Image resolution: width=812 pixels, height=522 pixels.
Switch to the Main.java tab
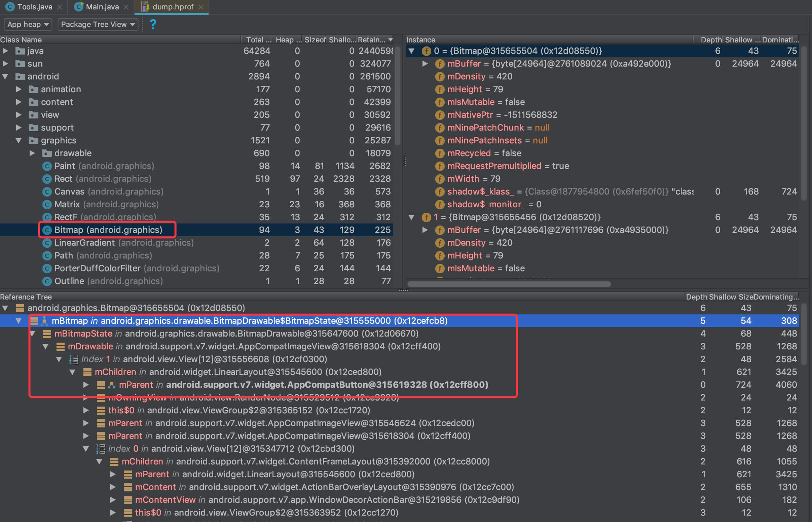(102, 7)
